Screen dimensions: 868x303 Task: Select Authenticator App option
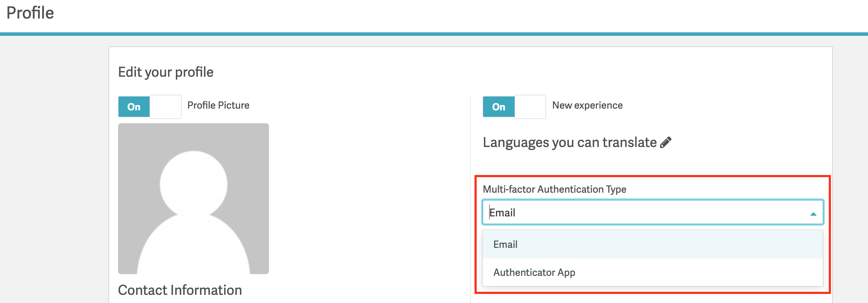pyautogui.click(x=653, y=272)
